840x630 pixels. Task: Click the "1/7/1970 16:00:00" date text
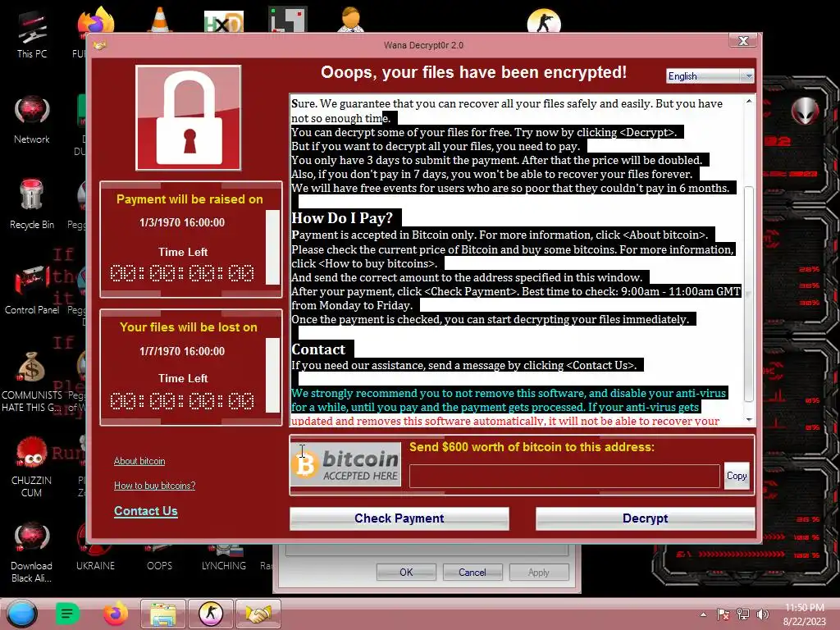tap(182, 351)
